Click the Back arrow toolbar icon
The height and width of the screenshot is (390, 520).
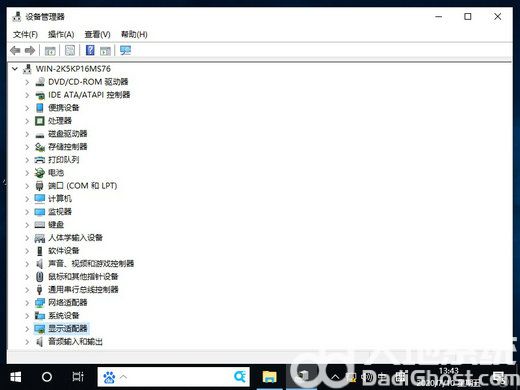click(15, 51)
